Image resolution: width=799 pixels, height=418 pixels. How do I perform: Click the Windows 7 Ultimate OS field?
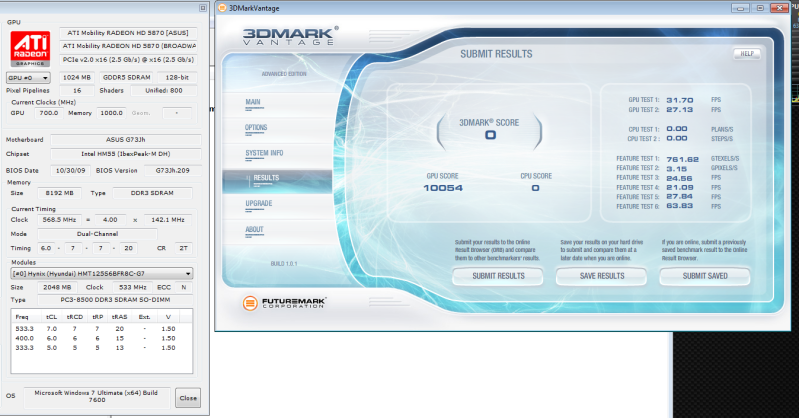pyautogui.click(x=96, y=397)
